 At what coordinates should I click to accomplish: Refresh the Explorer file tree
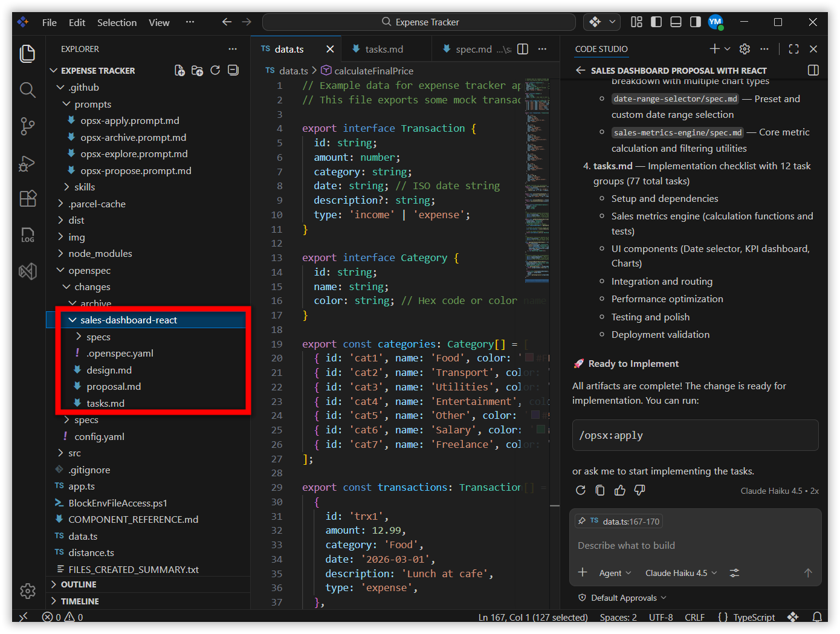(x=215, y=71)
